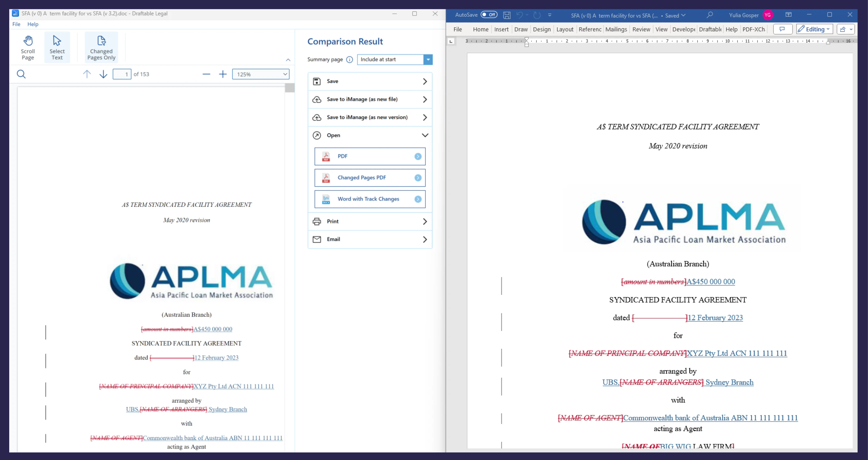This screenshot has width=868, height=460.
Task: Open comparison result as PDF
Action: tap(369, 156)
